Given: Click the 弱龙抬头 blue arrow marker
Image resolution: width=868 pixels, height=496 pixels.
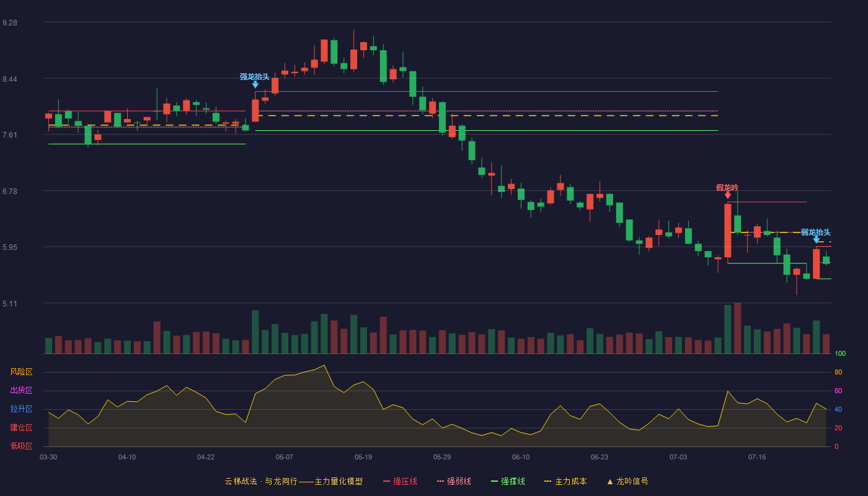Looking at the screenshot, I should click(x=817, y=240).
